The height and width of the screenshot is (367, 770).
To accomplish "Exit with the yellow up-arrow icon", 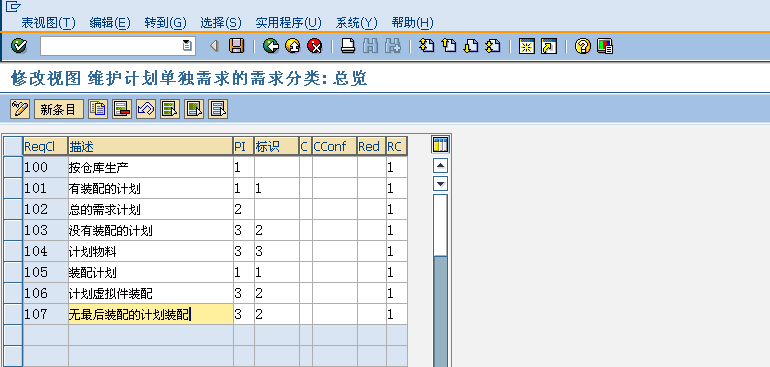I will coord(293,46).
